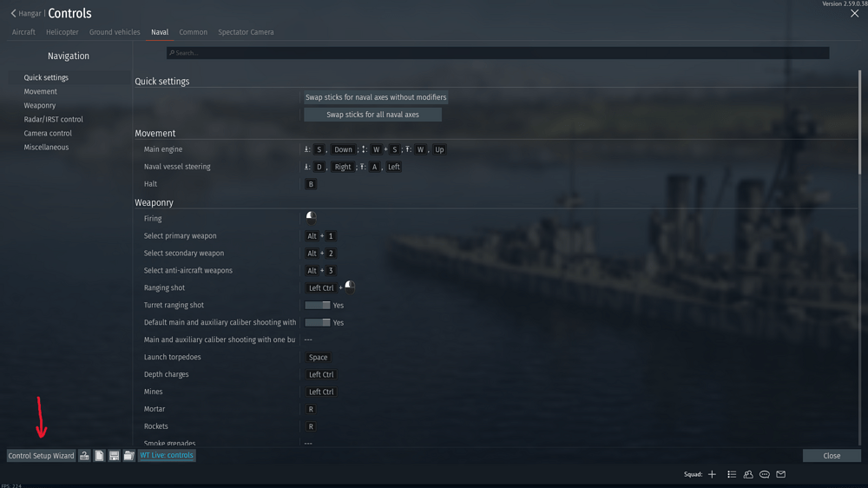Screen dimensions: 868x488
Task: Click unassigned binding for one-button caliber shooting
Action: 308,340
